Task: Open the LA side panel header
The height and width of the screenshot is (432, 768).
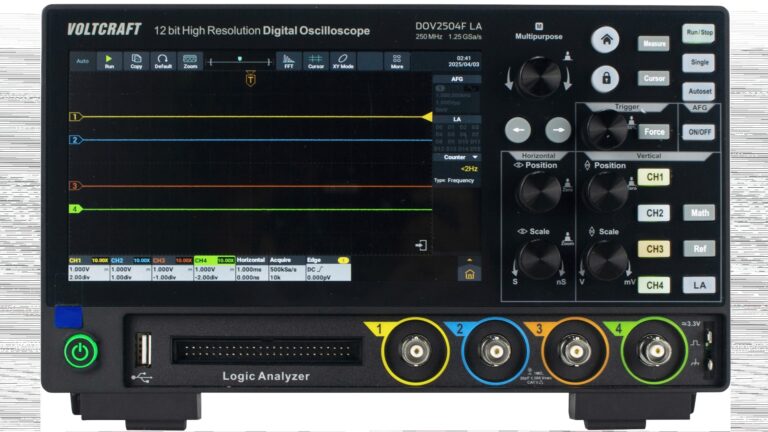Action: pos(457,119)
